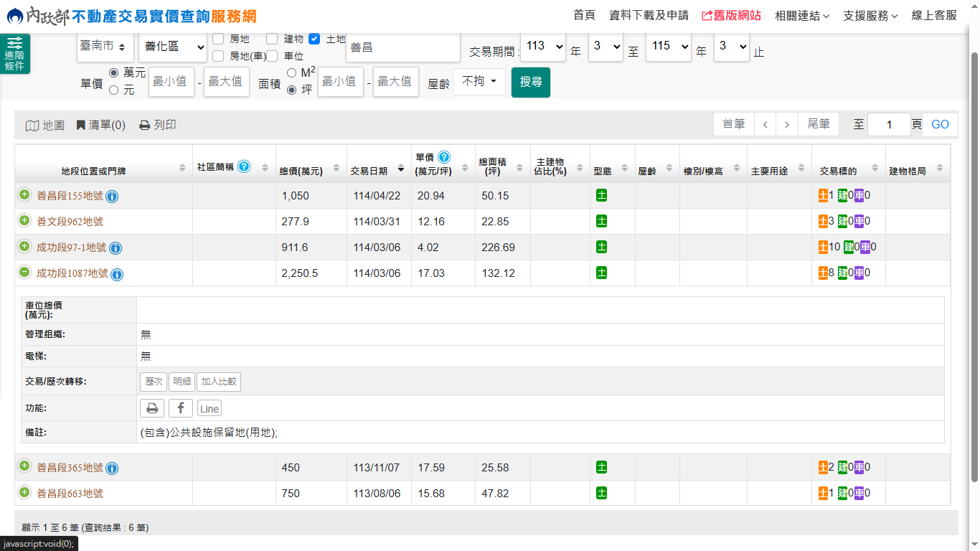Select the M² area unit radio button
The width and height of the screenshot is (980, 551).
(291, 72)
